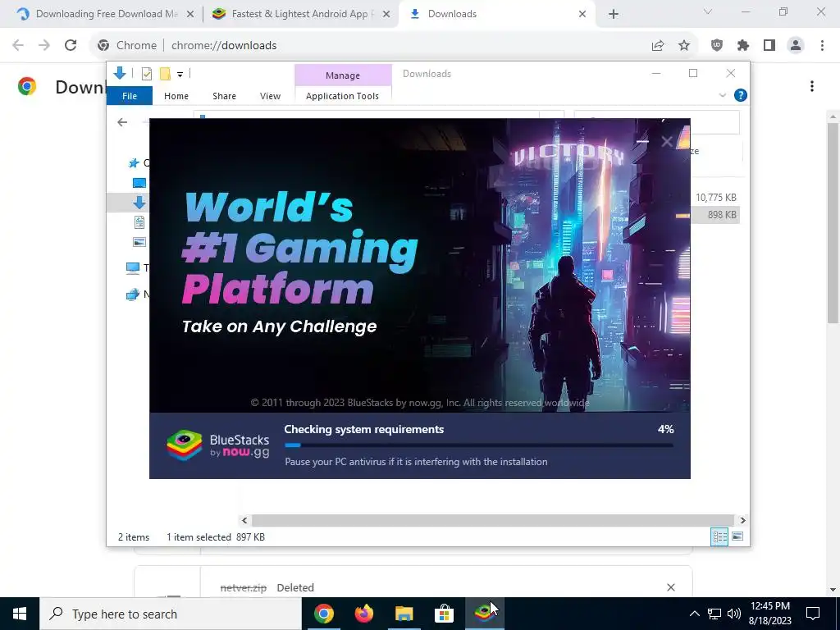840x630 pixels.
Task: Select the 898 KB file row
Action: click(715, 215)
